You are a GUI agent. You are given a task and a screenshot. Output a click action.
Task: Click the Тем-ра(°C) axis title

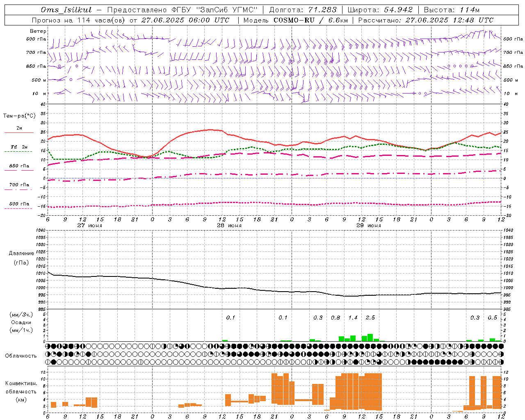point(19,116)
